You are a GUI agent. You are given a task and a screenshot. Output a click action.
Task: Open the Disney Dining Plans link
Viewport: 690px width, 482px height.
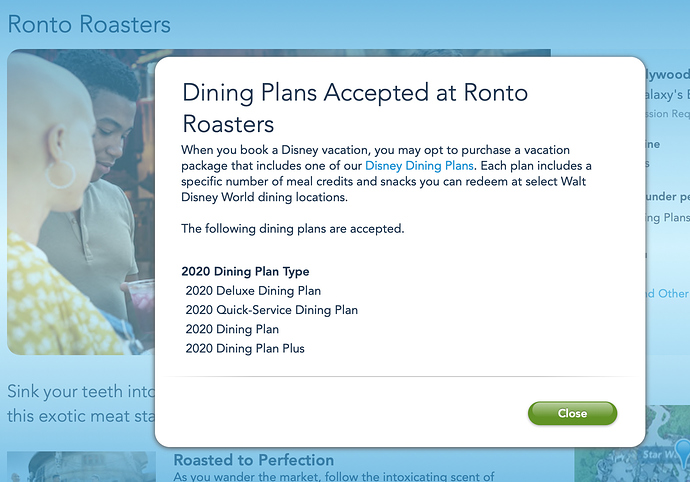point(419,166)
